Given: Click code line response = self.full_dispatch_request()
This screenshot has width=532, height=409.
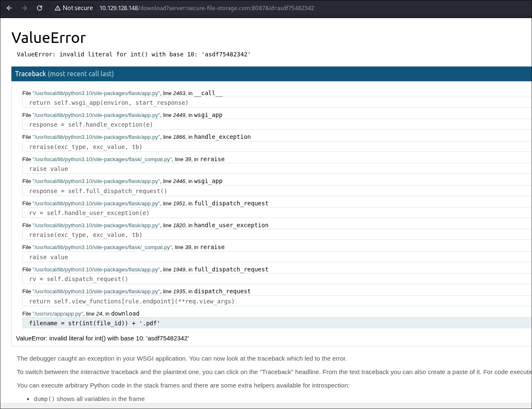Looking at the screenshot, I should [98, 191].
